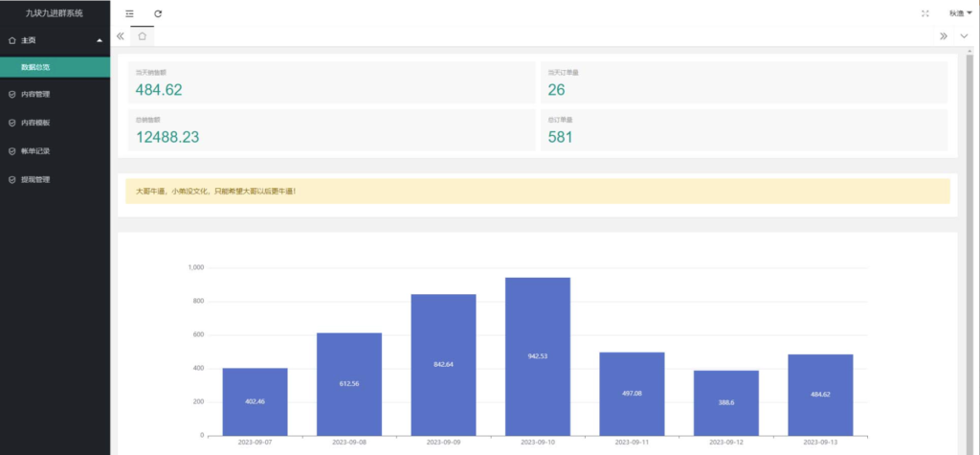Image resolution: width=980 pixels, height=455 pixels.
Task: Click the 总销售额 12488.23 stat card
Action: tap(331, 130)
